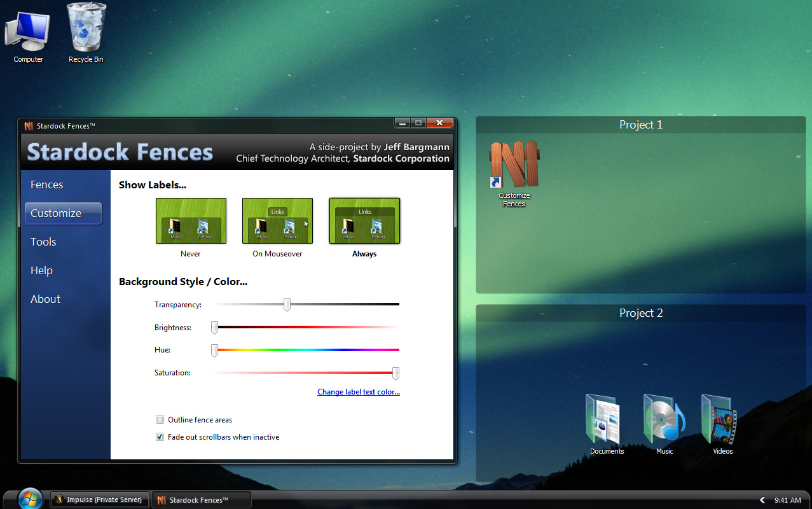Viewport: 812px width, 509px height.
Task: Choose the Always show labels thumbnail
Action: 364,221
